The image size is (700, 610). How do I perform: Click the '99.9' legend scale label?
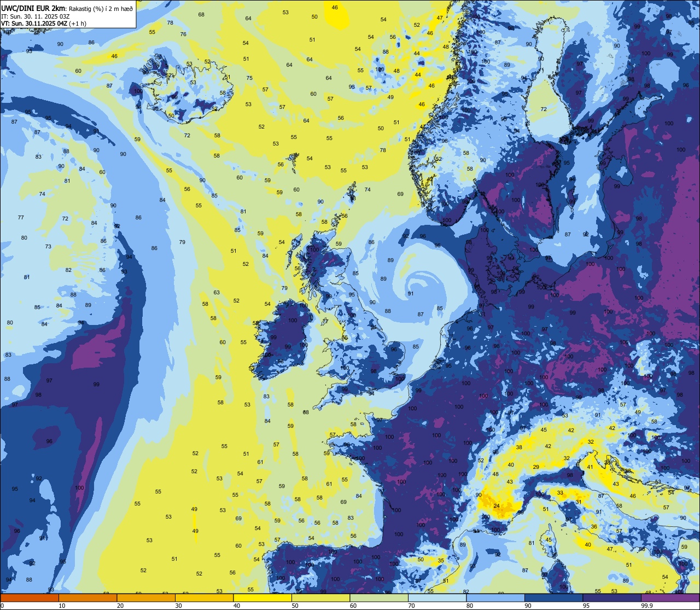[x=647, y=606]
